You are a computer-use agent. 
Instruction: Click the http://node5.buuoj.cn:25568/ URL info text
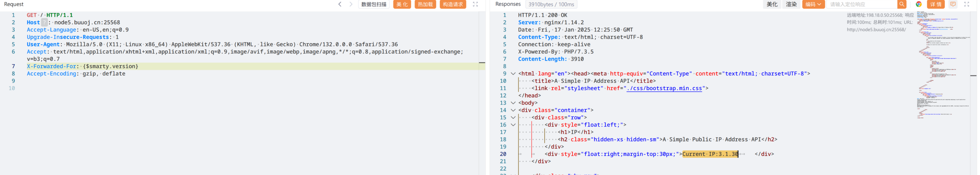(x=876, y=30)
